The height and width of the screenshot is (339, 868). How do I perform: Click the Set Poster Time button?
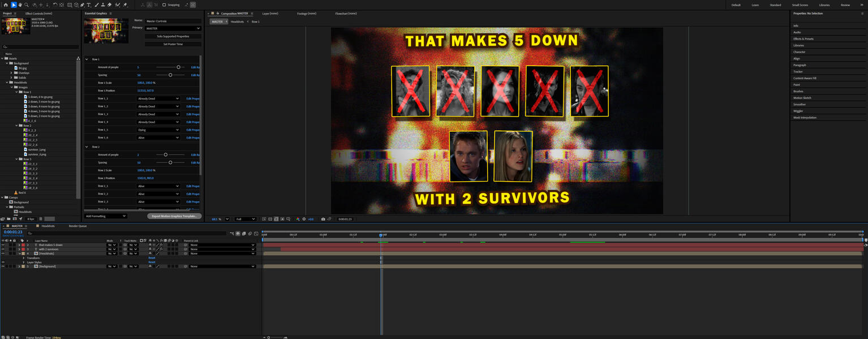pos(173,44)
